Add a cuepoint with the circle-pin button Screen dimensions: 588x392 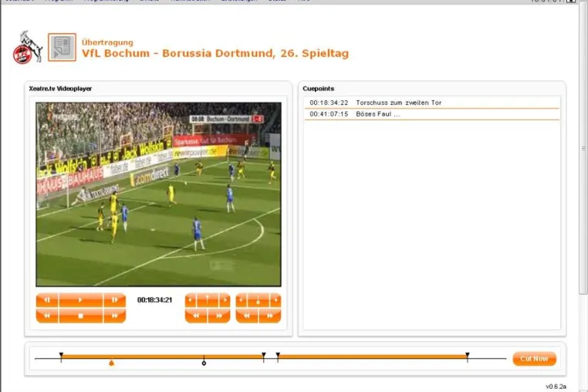[258, 299]
